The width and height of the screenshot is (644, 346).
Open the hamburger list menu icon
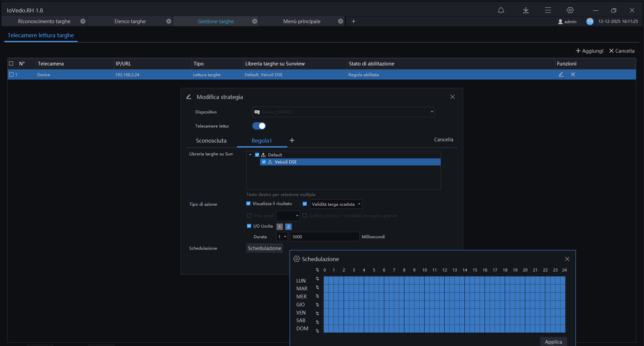click(548, 10)
